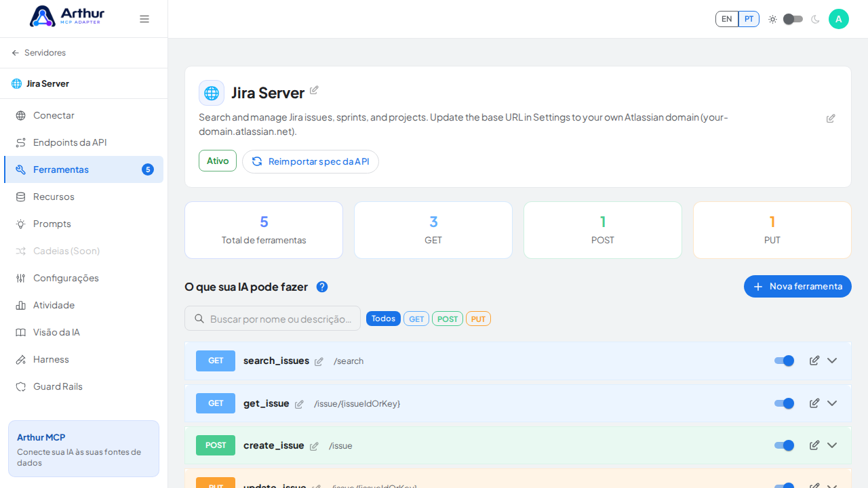Click the POST count card
The height and width of the screenshot is (488, 868).
pyautogui.click(x=603, y=230)
